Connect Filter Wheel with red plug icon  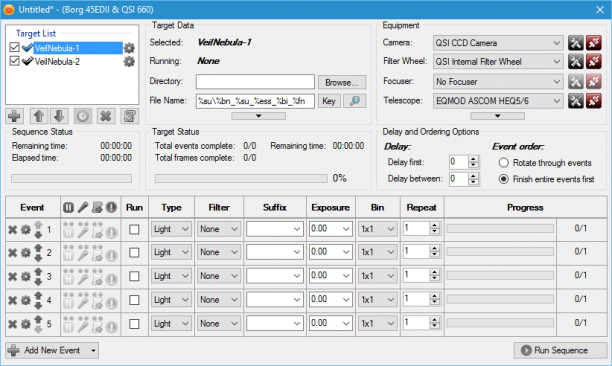click(594, 62)
